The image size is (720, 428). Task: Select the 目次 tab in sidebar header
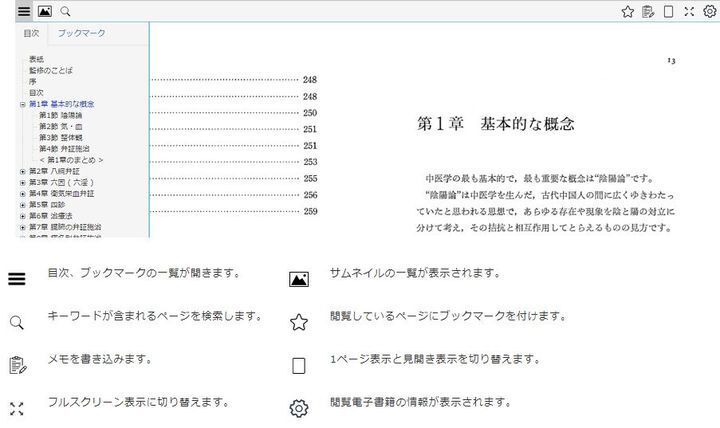(32, 33)
